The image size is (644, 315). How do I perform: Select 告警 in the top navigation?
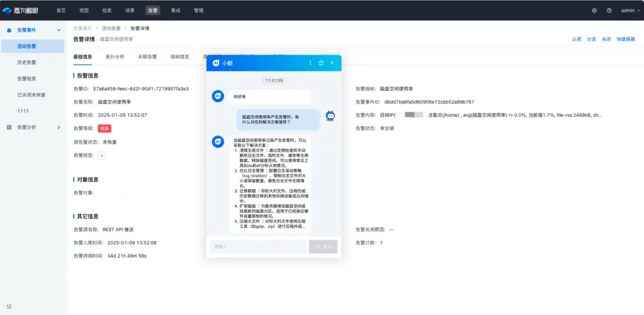pos(153,11)
